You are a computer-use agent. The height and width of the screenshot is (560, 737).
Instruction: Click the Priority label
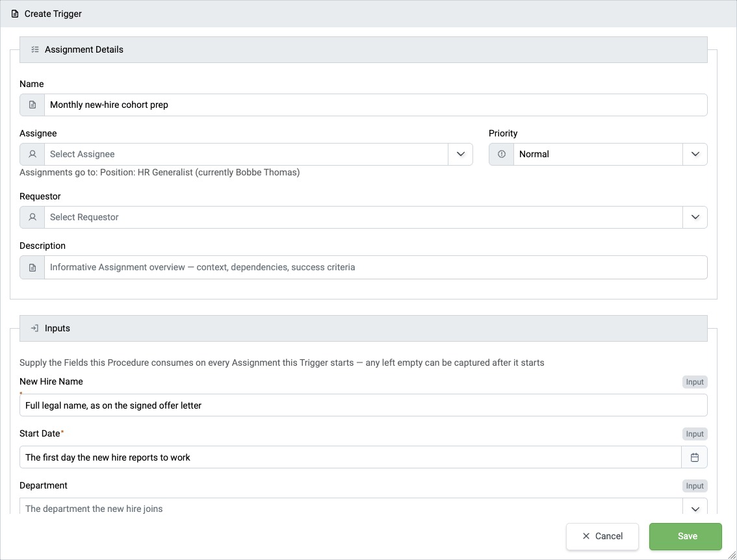click(503, 133)
